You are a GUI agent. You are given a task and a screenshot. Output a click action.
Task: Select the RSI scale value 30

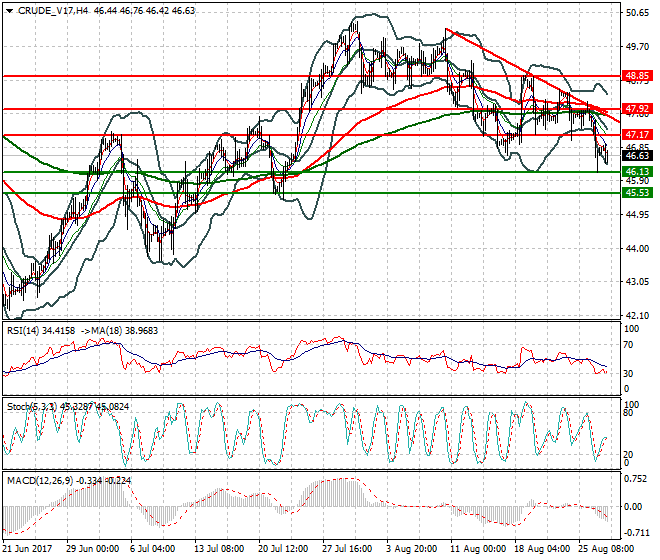coord(628,374)
